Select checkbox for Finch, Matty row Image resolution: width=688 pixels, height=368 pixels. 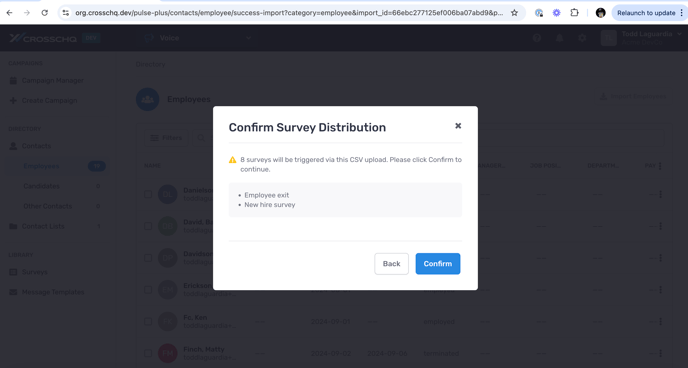pyautogui.click(x=148, y=353)
